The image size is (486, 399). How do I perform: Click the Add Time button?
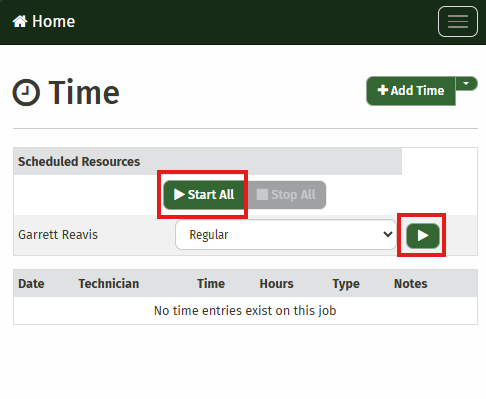click(411, 91)
